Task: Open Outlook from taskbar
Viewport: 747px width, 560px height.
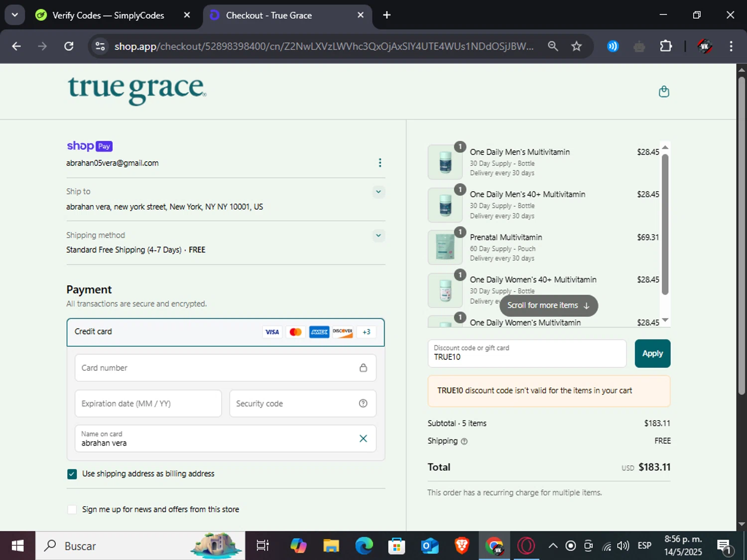Action: (x=429, y=546)
